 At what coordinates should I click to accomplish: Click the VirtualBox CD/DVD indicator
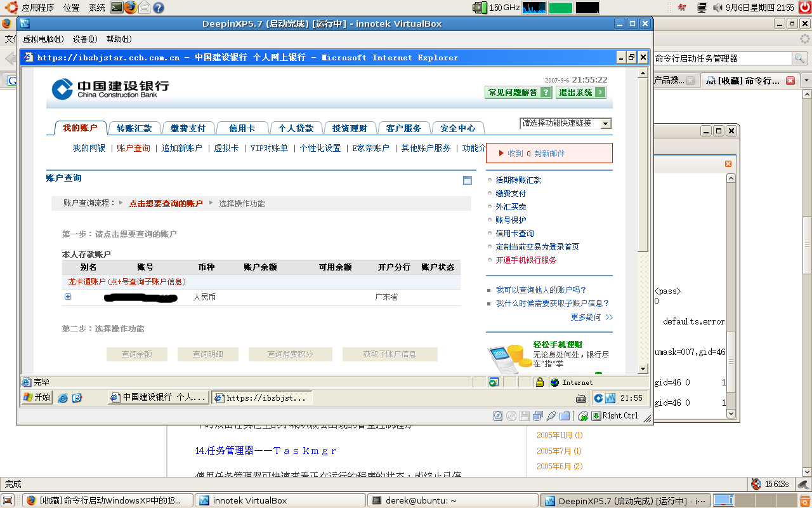tap(511, 416)
